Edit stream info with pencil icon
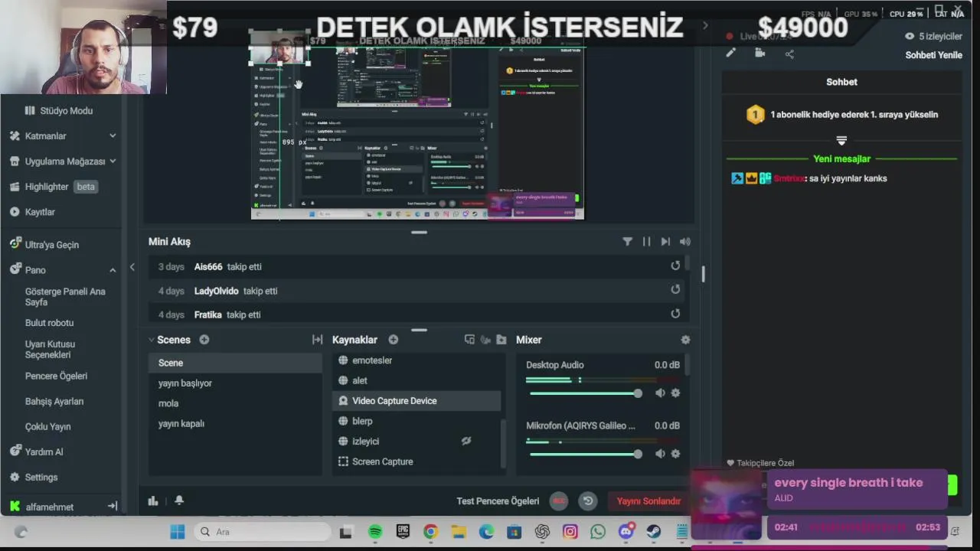980x551 pixels. click(730, 53)
